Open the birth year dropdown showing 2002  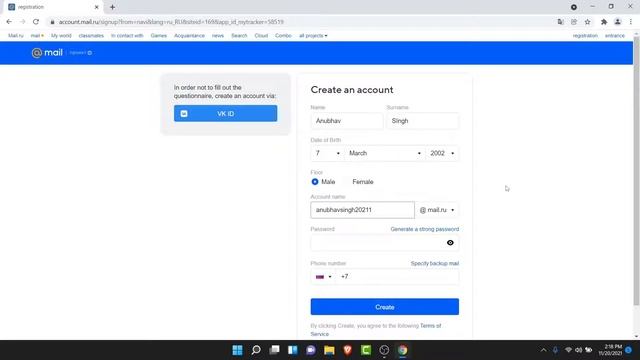442,153
